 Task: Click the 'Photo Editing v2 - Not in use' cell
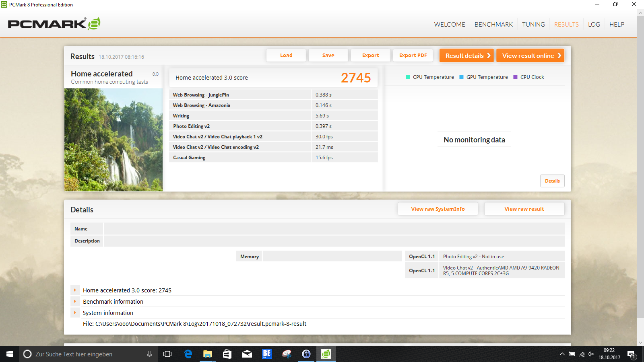pos(502,256)
